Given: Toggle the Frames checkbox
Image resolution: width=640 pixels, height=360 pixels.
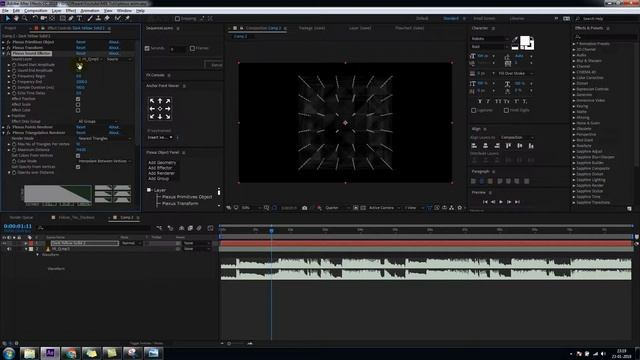Looking at the screenshot, I should point(192,48).
